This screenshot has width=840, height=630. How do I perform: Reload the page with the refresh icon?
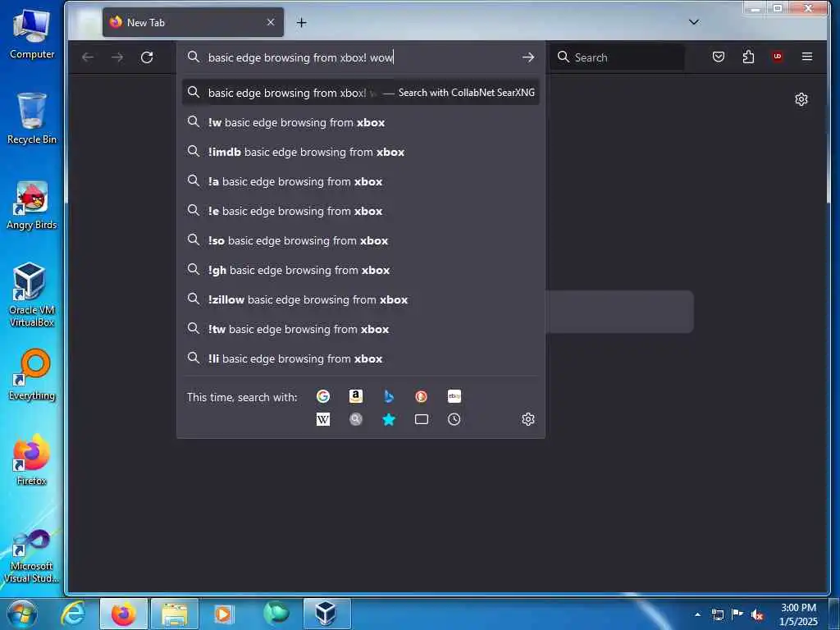(x=147, y=57)
